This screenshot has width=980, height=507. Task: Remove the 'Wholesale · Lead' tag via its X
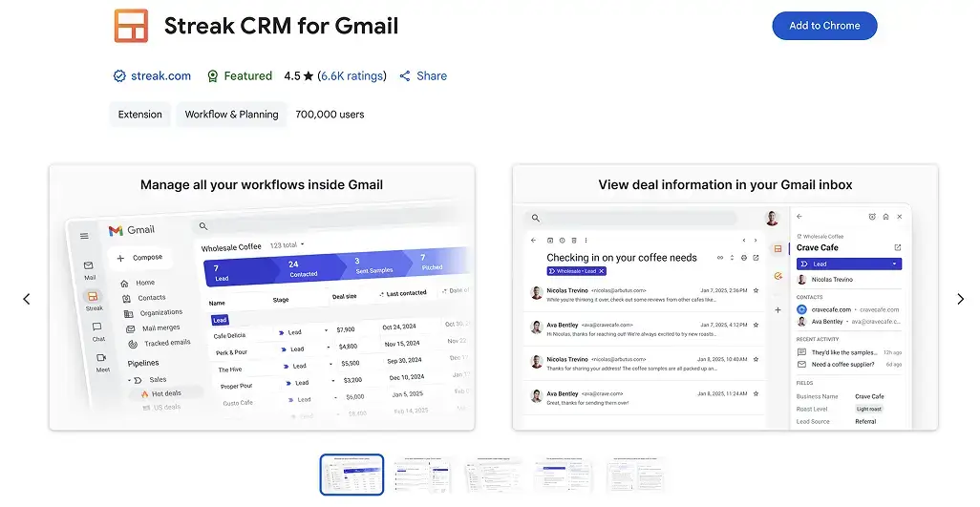(601, 271)
